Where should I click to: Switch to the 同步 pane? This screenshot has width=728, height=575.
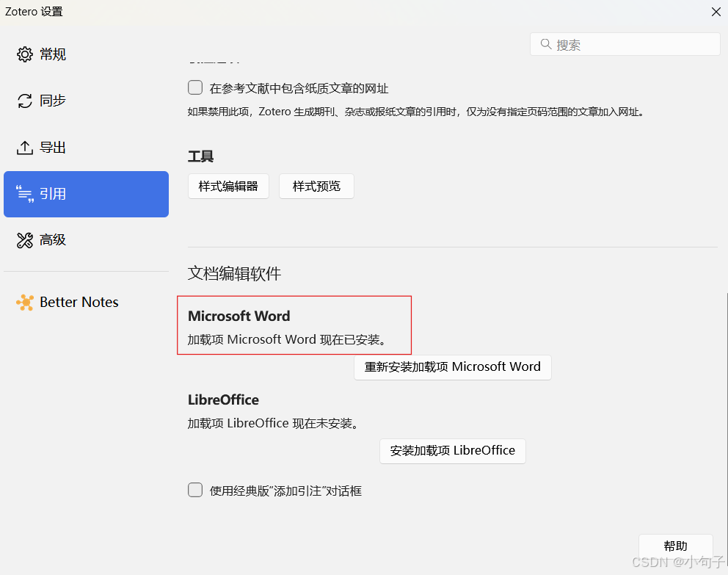(86, 101)
